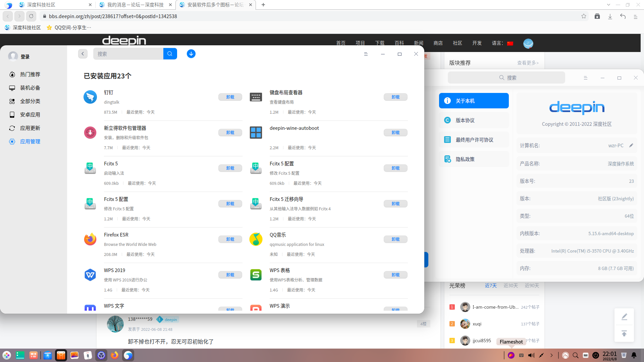Click the deepin-wine-autoboot icon

coord(256,133)
